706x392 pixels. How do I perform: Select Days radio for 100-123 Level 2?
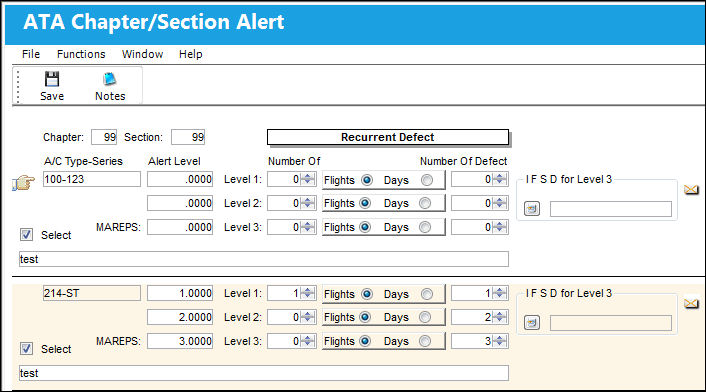[425, 203]
